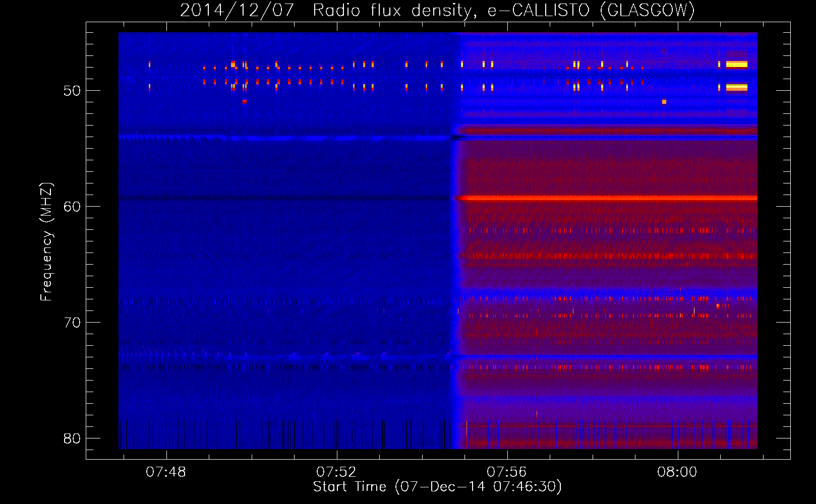Click the 80 frequency tick label
The height and width of the screenshot is (504, 816).
click(72, 438)
